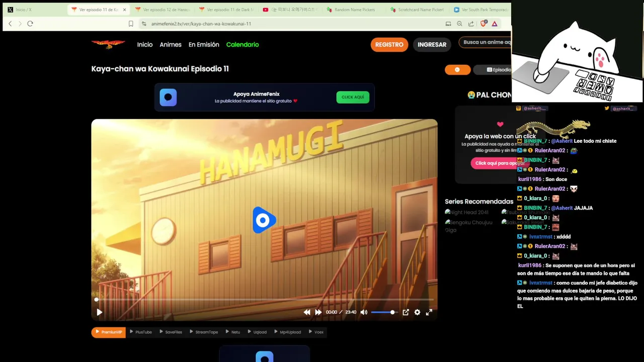This screenshot has height=362, width=644.
Task: Switch to the Scratchcard Name Picker tab
Action: point(419,10)
